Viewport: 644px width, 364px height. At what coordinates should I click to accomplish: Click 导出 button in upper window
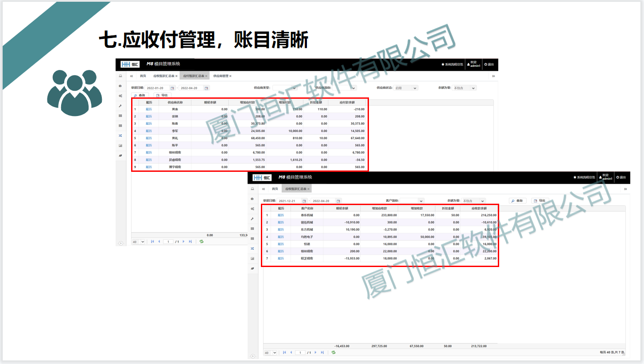click(x=162, y=95)
